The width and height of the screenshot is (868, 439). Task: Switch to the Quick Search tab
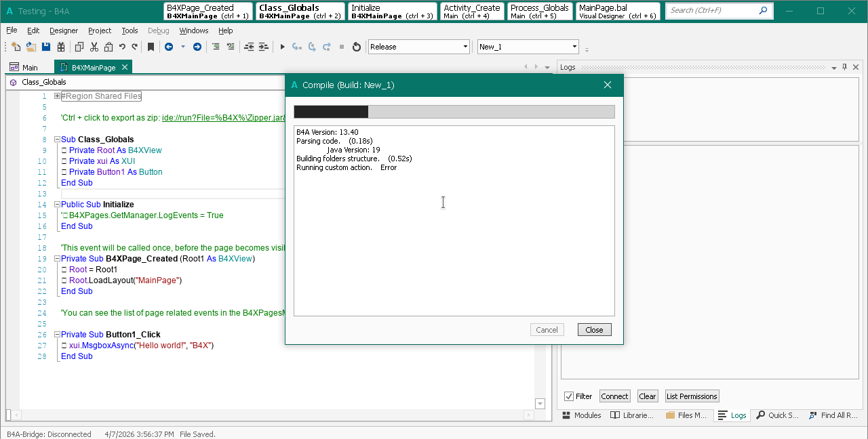(x=778, y=415)
